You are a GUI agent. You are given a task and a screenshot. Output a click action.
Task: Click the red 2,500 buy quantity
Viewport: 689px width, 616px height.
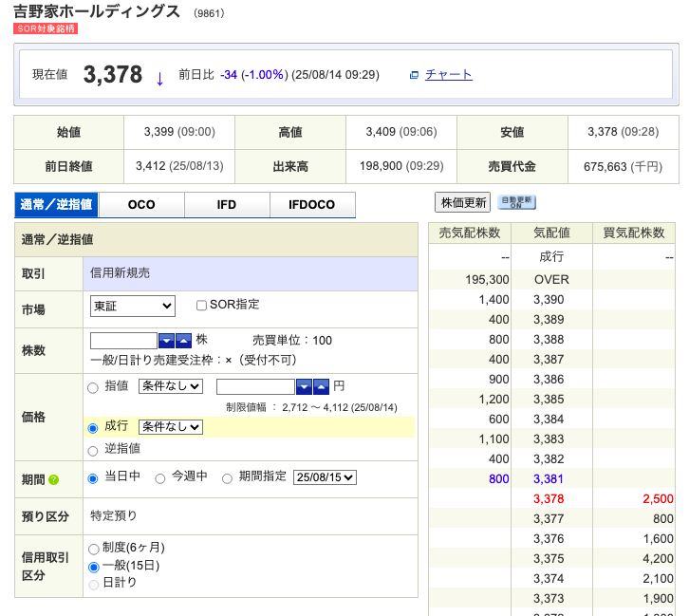pos(658,499)
